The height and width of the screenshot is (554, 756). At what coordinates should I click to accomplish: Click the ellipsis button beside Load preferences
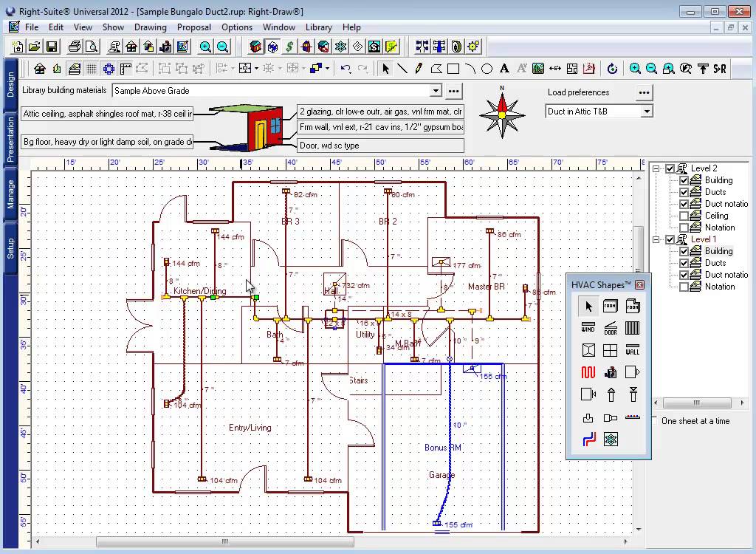point(644,92)
